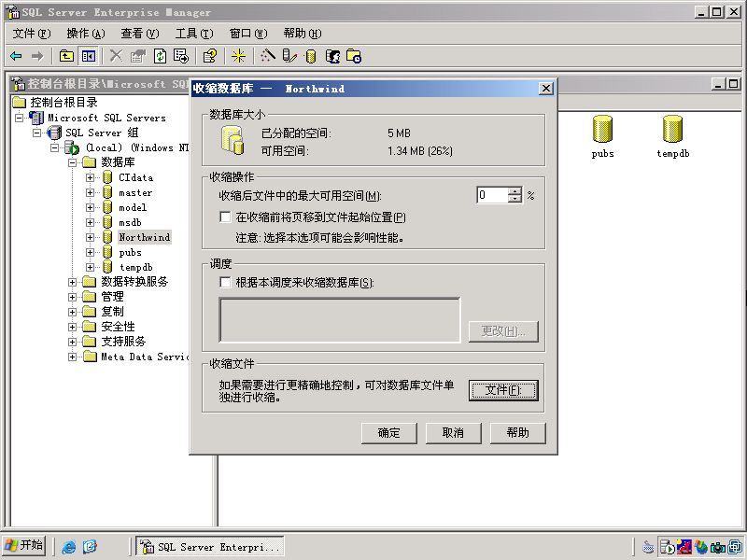Click the Help question mark toolbar icon
Viewport: 747px width, 560px height.
click(209, 56)
